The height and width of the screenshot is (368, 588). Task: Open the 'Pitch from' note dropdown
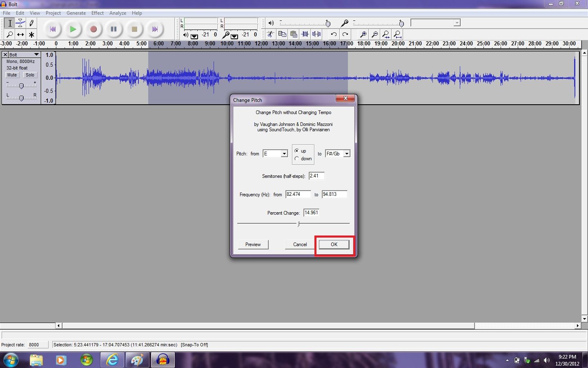pyautogui.click(x=284, y=153)
